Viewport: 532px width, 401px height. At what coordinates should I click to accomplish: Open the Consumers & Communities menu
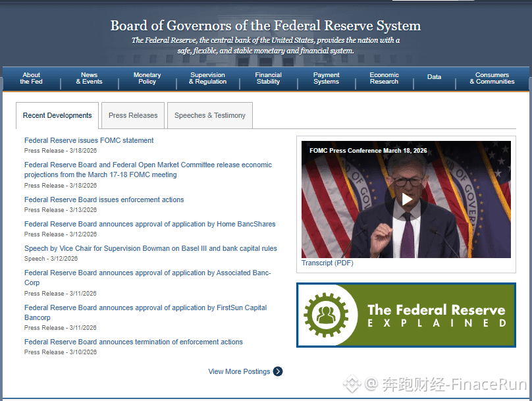click(x=492, y=78)
